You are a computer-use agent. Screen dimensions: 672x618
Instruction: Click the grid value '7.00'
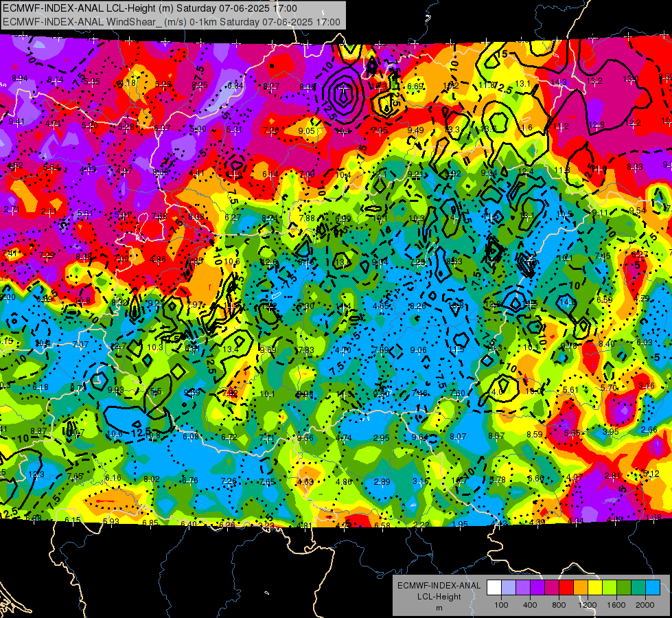click(121, 258)
